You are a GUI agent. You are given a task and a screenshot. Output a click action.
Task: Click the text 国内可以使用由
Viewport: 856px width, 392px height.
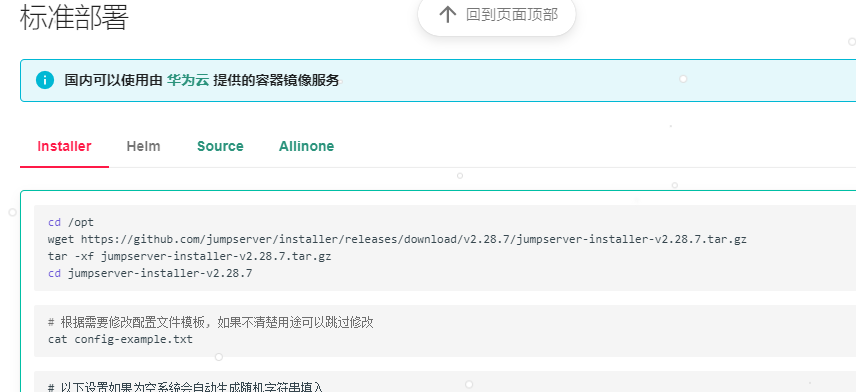[114, 80]
